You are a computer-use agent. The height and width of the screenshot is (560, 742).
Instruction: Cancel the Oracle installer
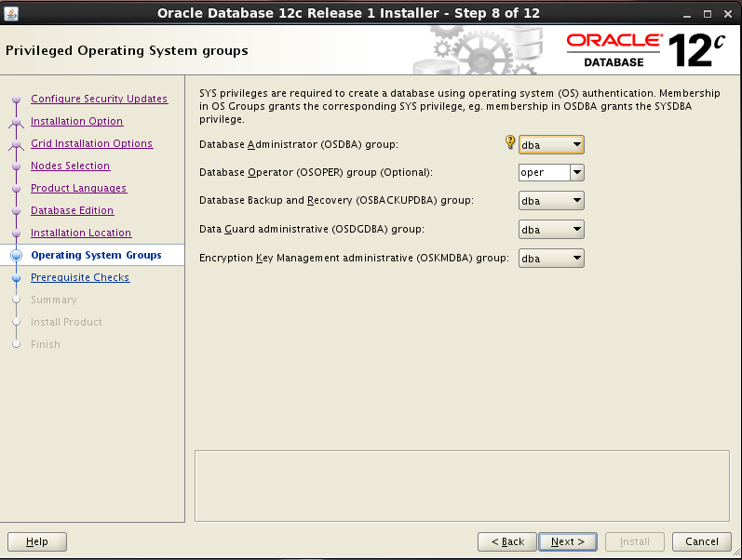702,541
